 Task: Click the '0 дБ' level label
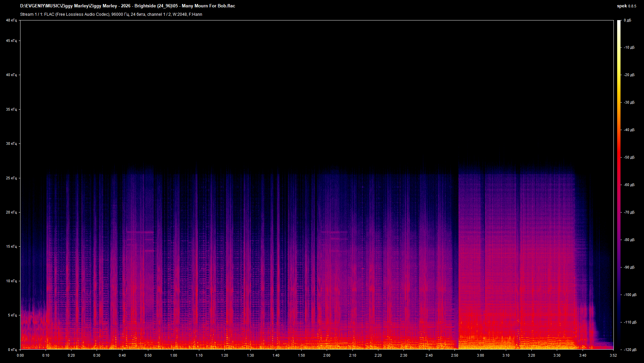tap(628, 20)
